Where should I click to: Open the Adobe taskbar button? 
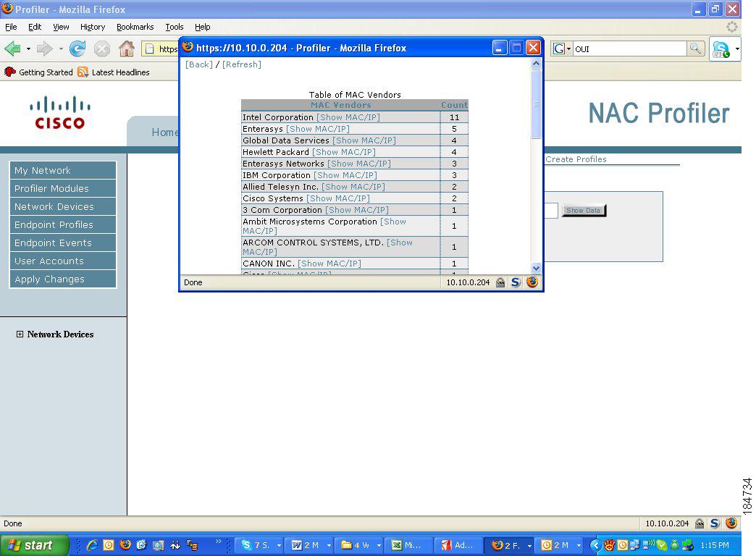(458, 545)
